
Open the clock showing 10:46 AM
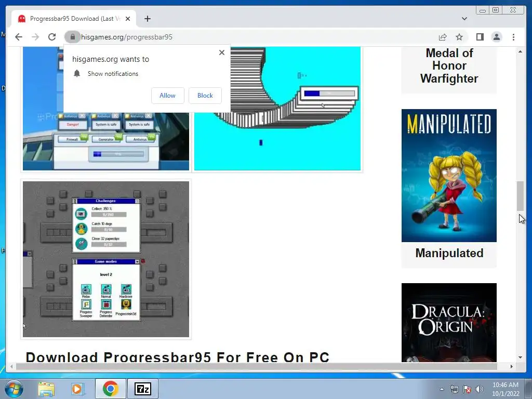[x=506, y=389]
